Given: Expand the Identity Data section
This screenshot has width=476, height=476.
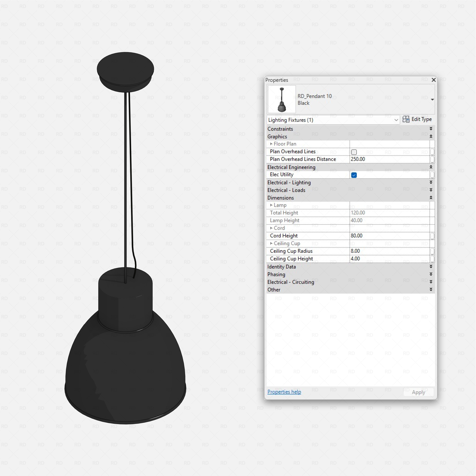Looking at the screenshot, I should coord(431,267).
